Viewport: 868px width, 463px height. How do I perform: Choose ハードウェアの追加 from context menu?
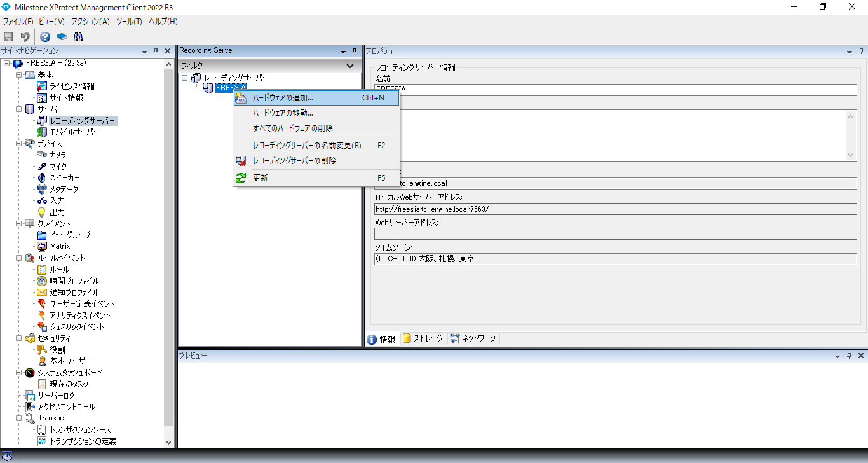tap(316, 98)
